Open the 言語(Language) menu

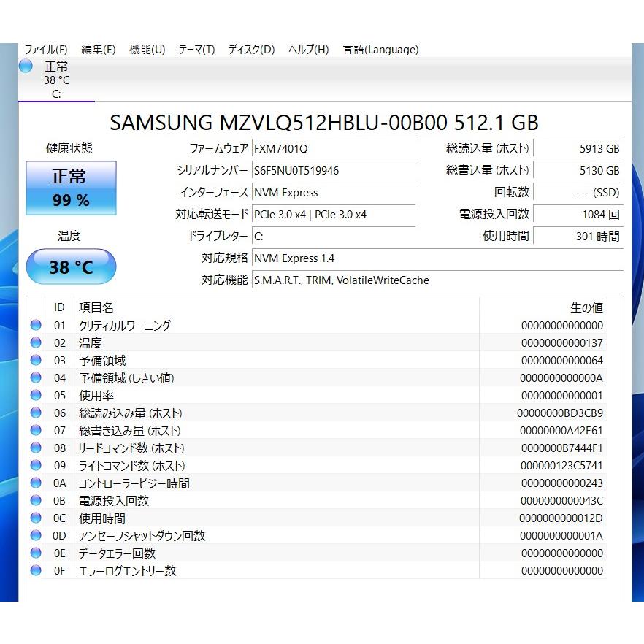379,49
